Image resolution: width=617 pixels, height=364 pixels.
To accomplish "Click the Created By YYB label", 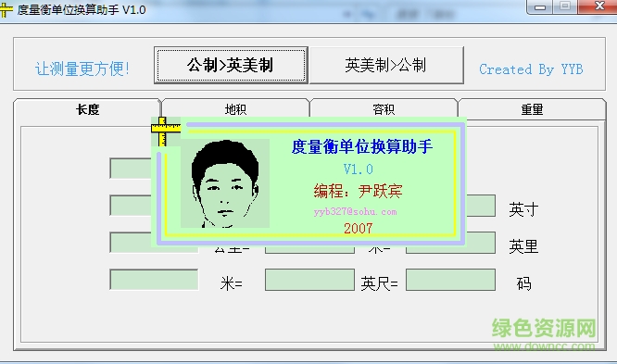I will click(x=531, y=69).
